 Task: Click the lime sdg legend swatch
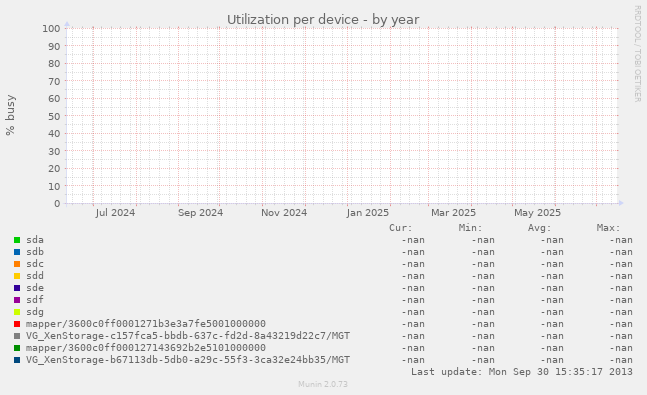[x=17, y=312]
